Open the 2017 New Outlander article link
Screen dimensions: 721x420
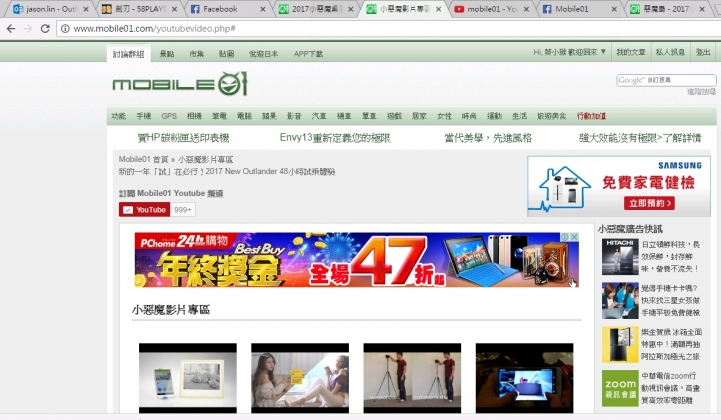(x=227, y=172)
